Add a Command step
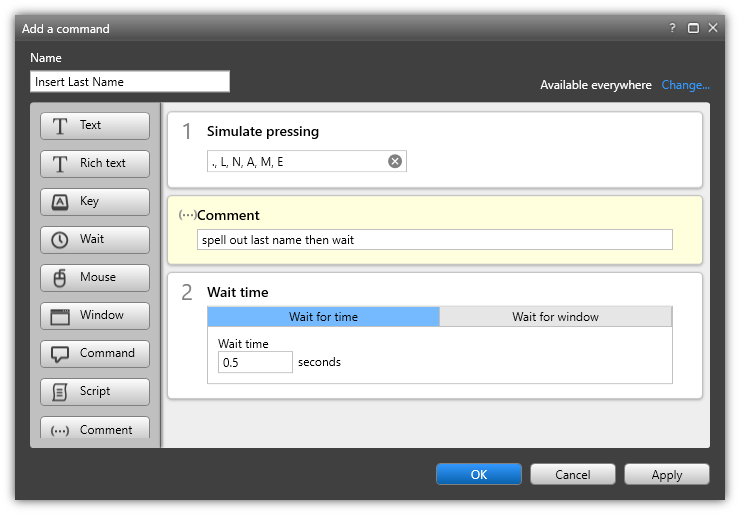740x515 pixels. [x=95, y=354]
